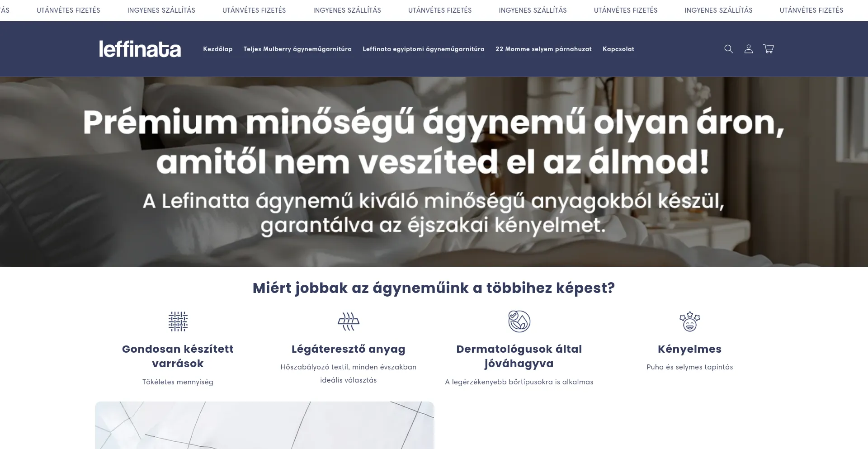Open the search magnifier icon
868x449 pixels.
pos(728,49)
